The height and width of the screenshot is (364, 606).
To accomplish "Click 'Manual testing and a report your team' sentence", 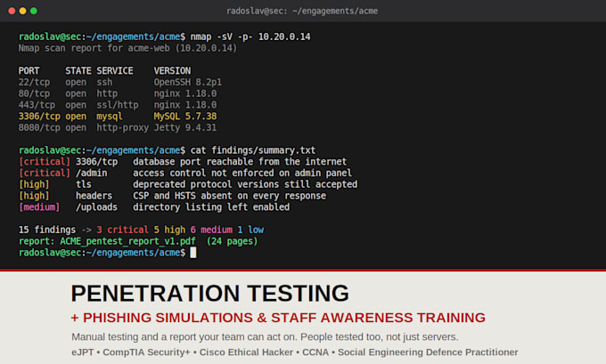I will [x=265, y=337].
